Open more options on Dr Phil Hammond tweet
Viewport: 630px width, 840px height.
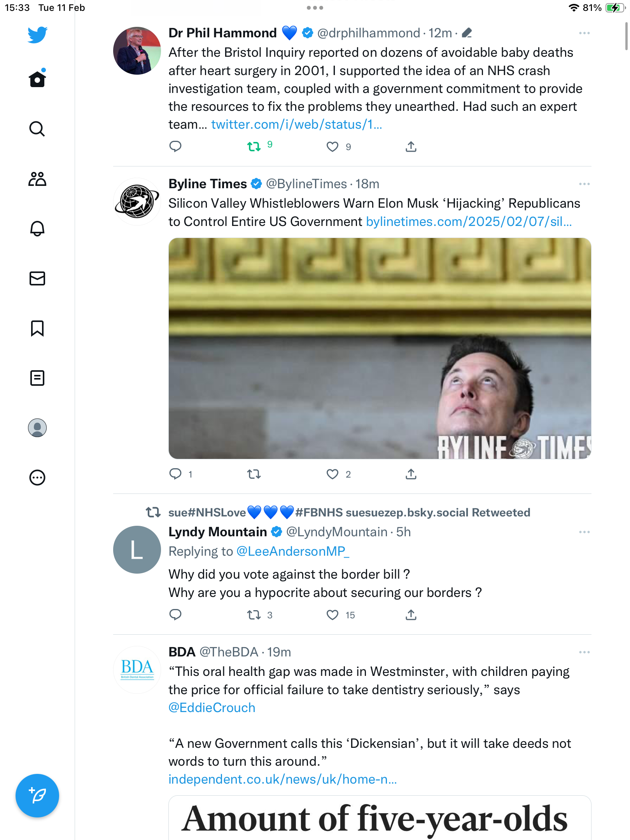[x=584, y=33]
